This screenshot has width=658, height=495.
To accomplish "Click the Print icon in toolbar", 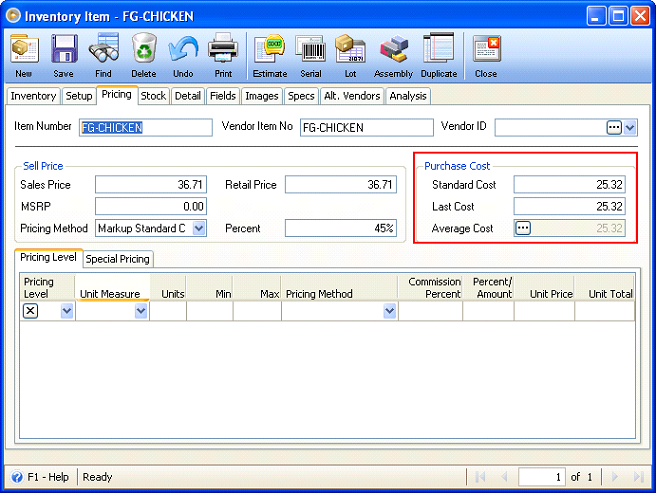I will 223,50.
